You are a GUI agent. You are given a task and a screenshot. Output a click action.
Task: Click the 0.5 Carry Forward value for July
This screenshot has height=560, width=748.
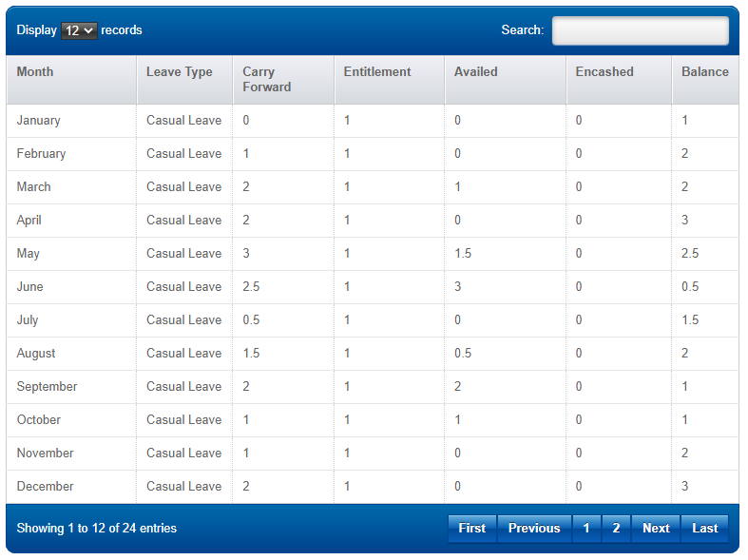tap(251, 320)
